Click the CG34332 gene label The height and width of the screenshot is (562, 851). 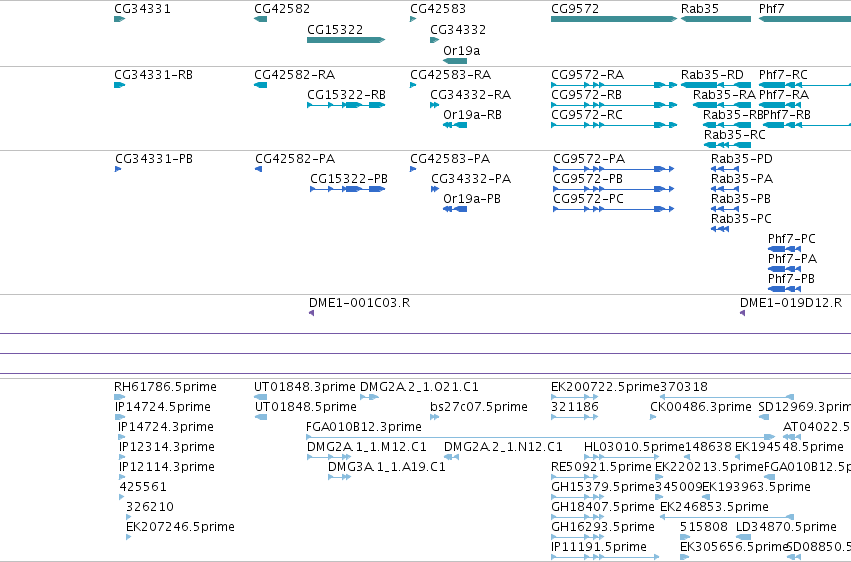pyautogui.click(x=458, y=30)
